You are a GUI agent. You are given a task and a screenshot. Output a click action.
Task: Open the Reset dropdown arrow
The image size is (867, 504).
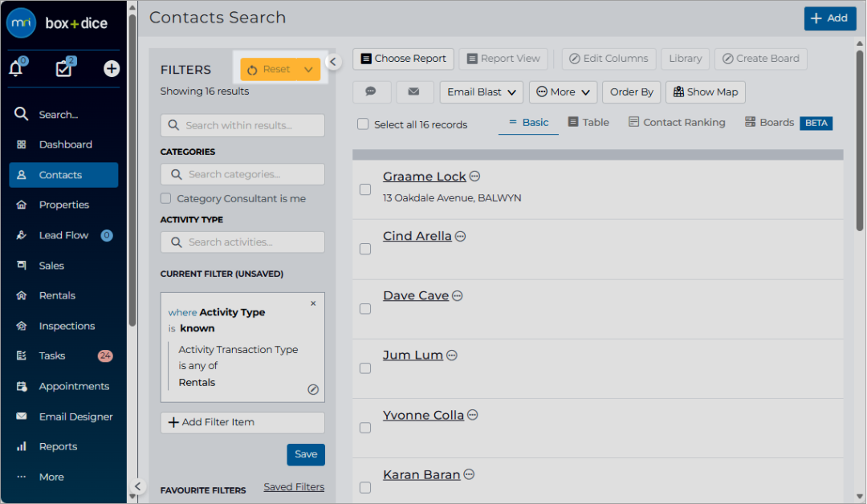click(308, 70)
